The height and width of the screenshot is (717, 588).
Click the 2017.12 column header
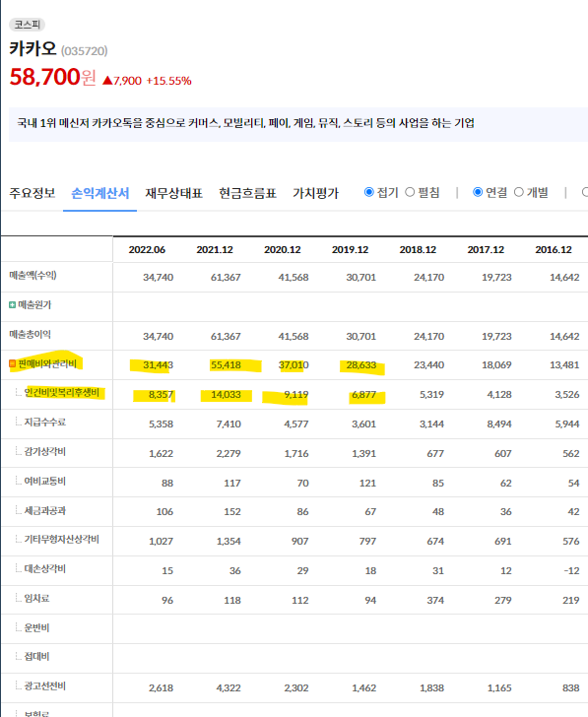486,250
